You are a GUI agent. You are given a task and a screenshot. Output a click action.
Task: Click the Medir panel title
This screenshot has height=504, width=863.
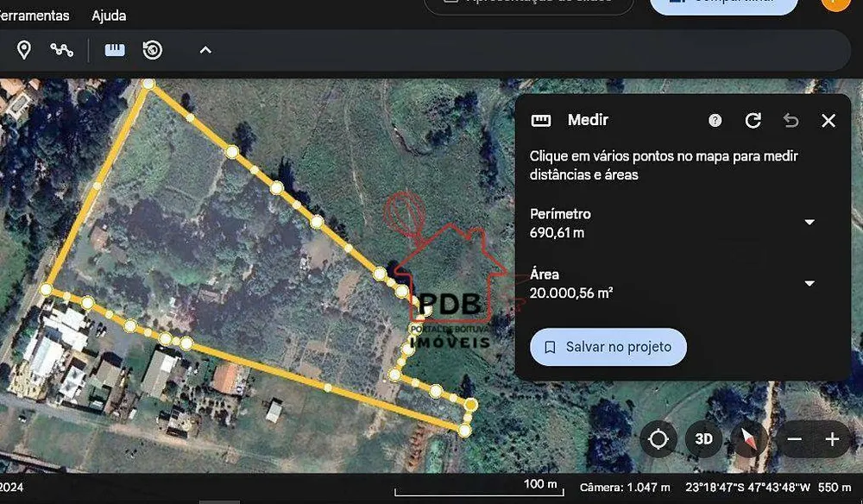tap(588, 120)
